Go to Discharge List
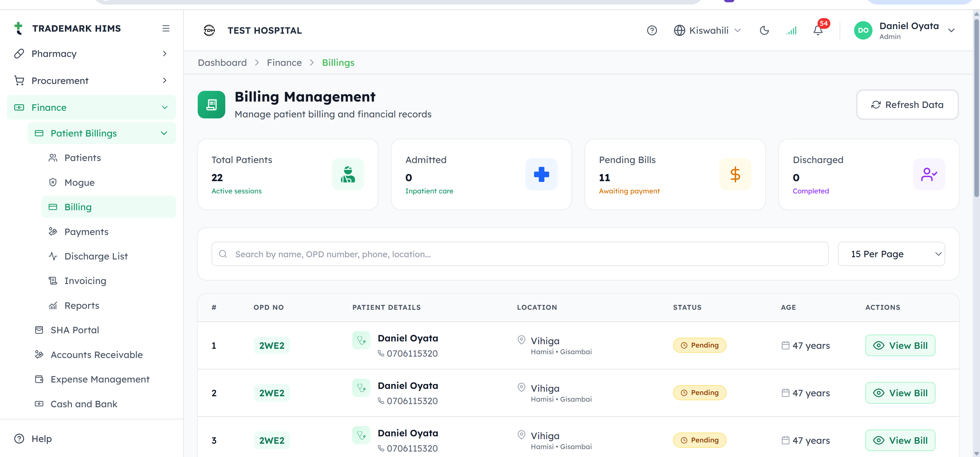This screenshot has width=980, height=457. click(x=109, y=256)
